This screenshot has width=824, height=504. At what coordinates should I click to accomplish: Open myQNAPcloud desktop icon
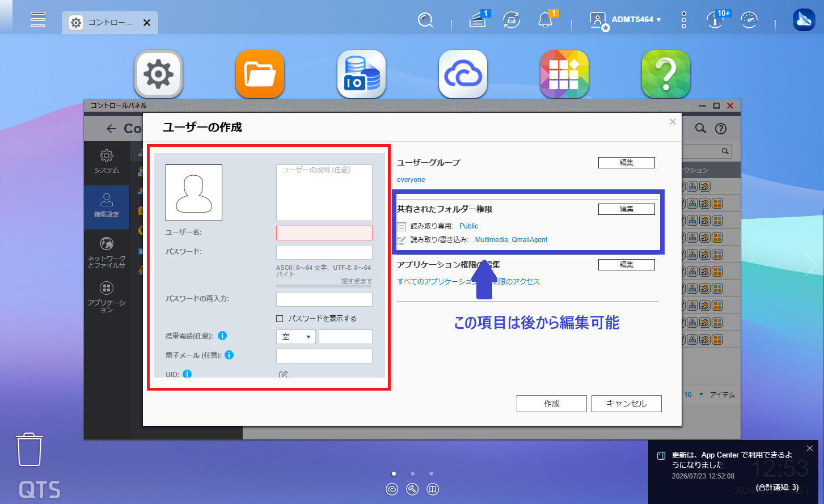463,74
